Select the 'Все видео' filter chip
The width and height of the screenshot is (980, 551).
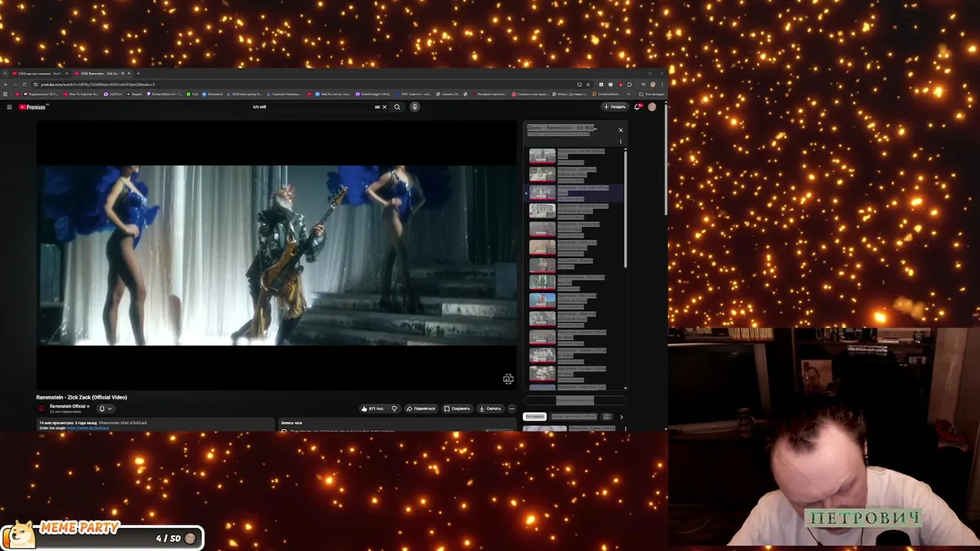(x=534, y=416)
